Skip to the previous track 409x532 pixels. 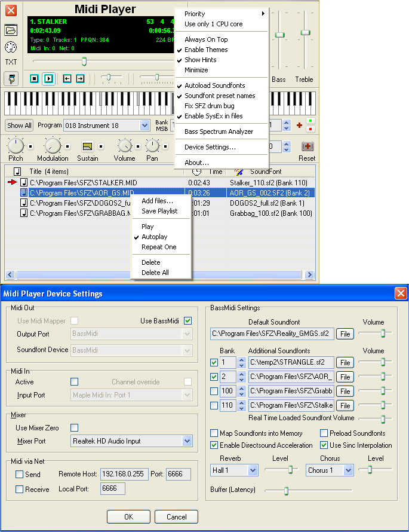[x=67, y=79]
